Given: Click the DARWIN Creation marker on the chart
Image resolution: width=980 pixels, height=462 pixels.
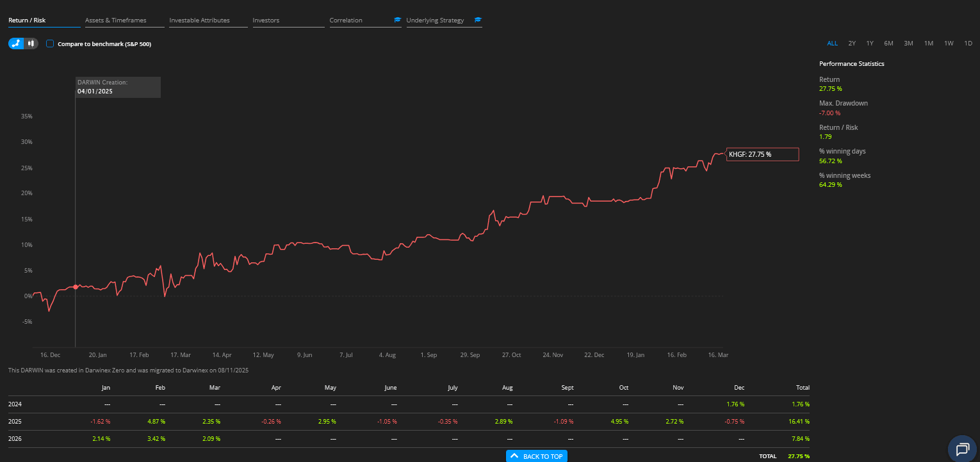Looking at the screenshot, I should [x=76, y=287].
